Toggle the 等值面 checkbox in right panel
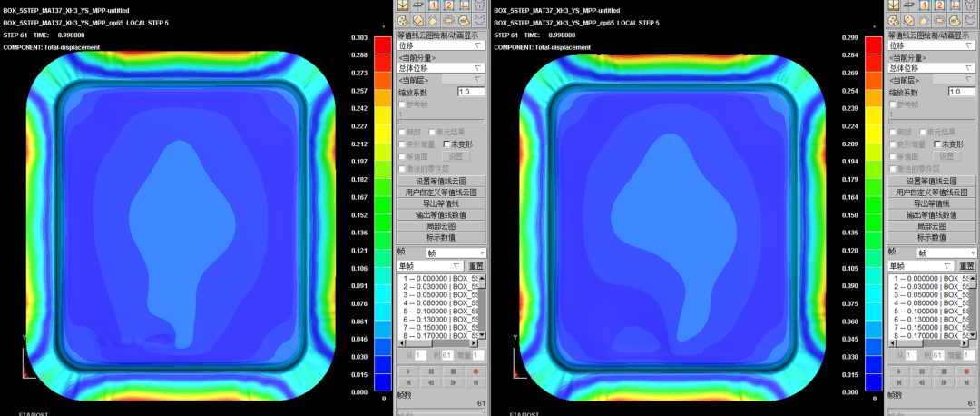Image resolution: width=980 pixels, height=416 pixels. pyautogui.click(x=892, y=156)
